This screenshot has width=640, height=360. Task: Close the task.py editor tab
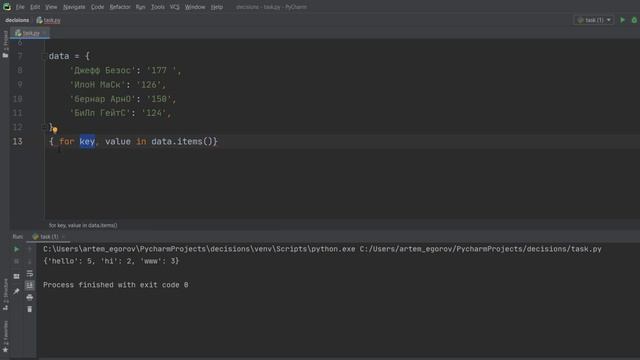tap(44, 33)
